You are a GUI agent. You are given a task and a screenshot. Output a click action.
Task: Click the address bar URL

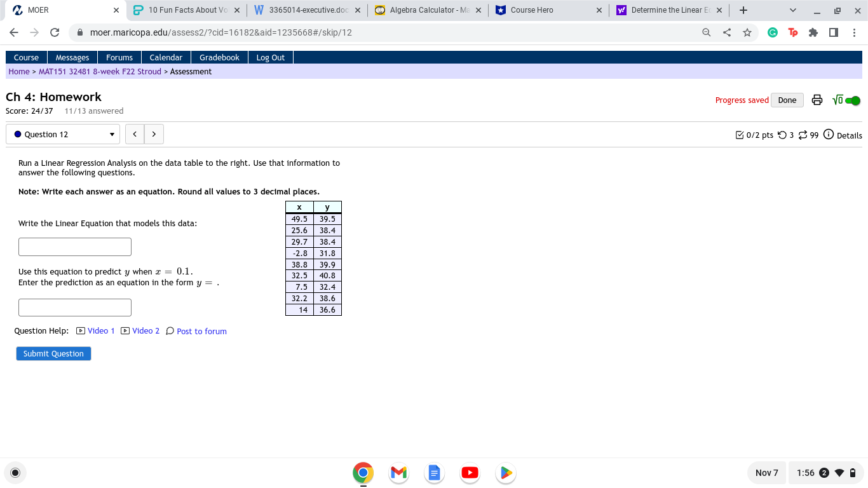click(x=221, y=32)
